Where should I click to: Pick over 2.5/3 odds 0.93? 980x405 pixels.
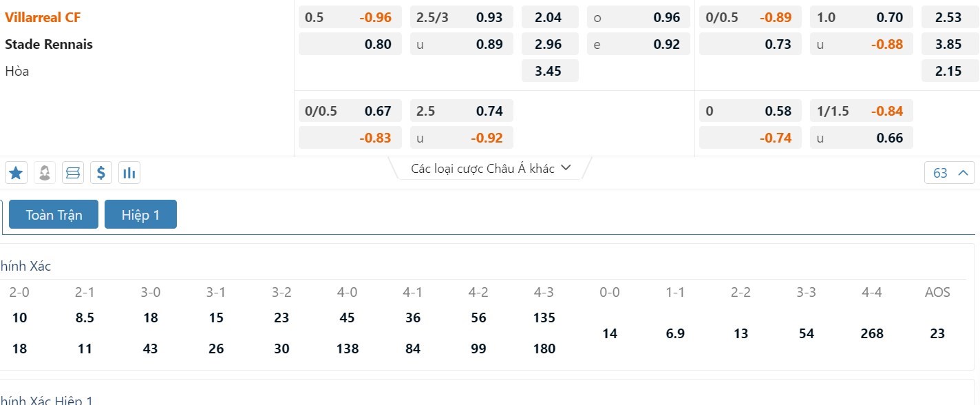click(x=489, y=17)
